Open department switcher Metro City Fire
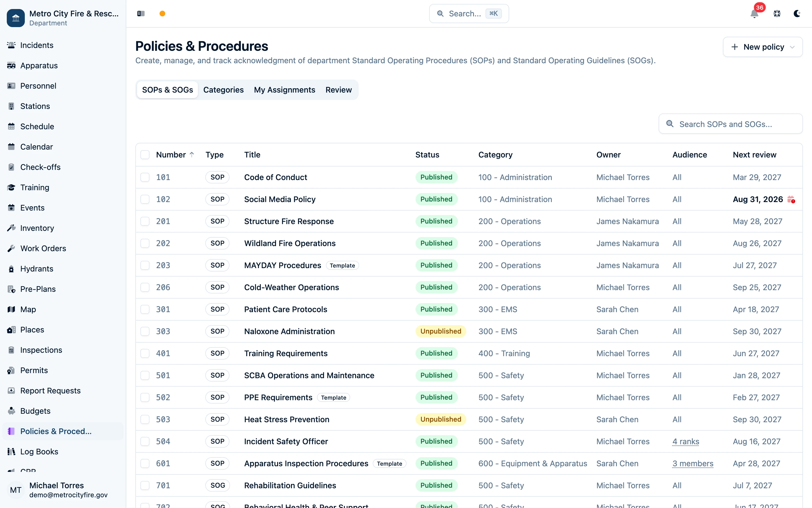 (63, 18)
